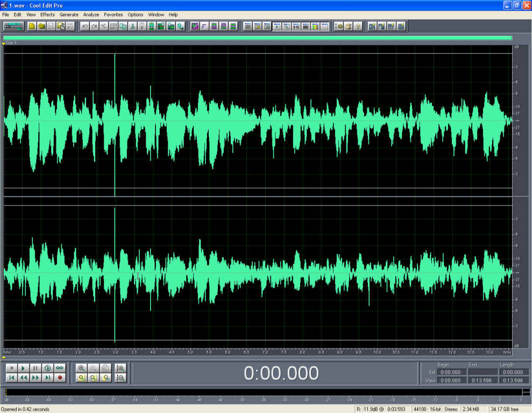Click Go to End transport button

click(x=48, y=378)
